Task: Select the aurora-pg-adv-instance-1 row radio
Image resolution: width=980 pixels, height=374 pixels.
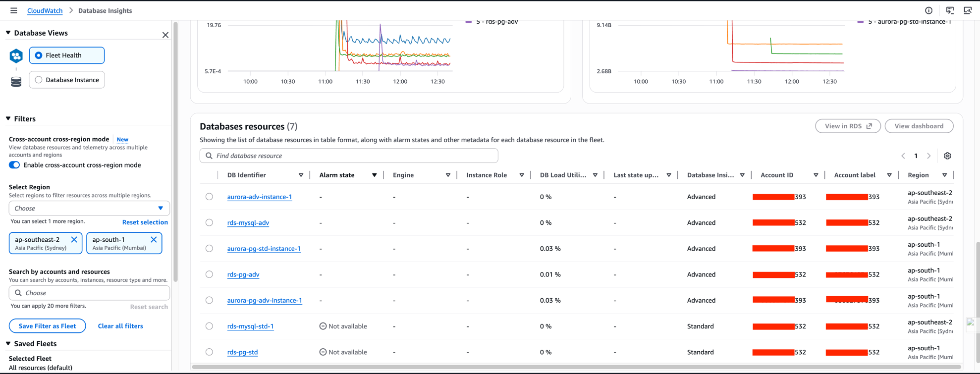Action: [x=209, y=300]
